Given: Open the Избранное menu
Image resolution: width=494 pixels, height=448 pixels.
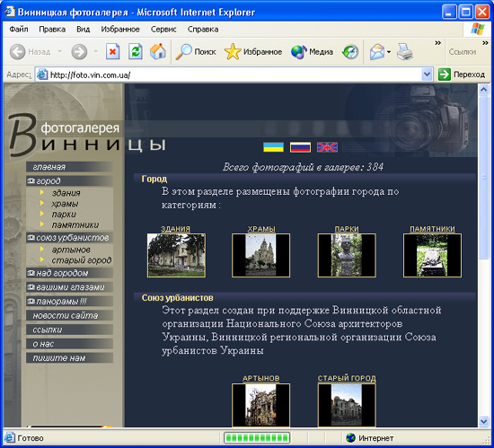Looking at the screenshot, I should (x=120, y=30).
